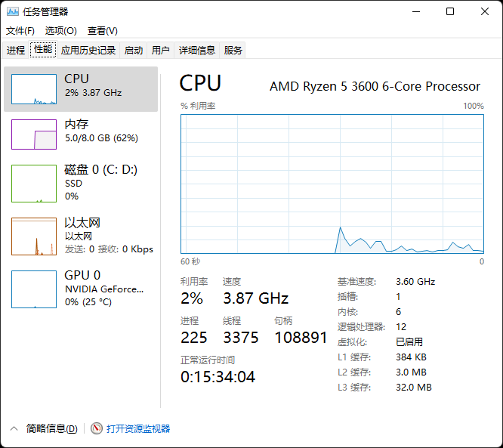Open the 选项(O) menu
Viewport: 503px width, 448px height.
tap(60, 31)
